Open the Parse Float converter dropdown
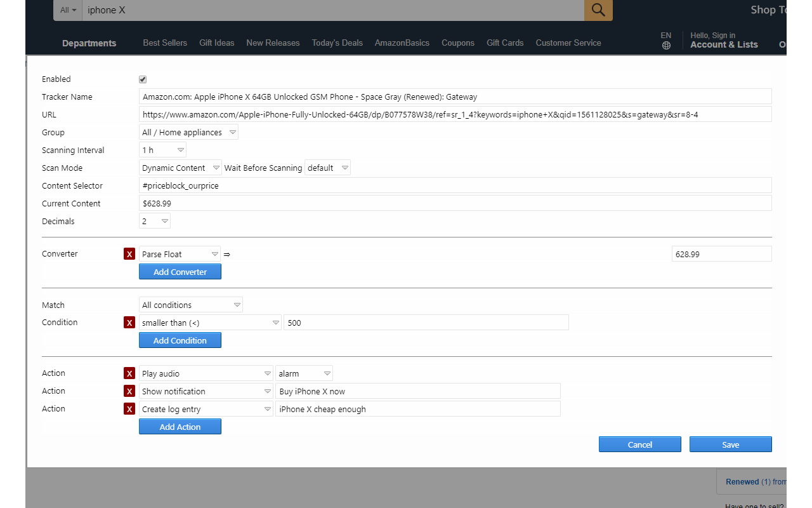This screenshot has height=508, width=812. 180,254
